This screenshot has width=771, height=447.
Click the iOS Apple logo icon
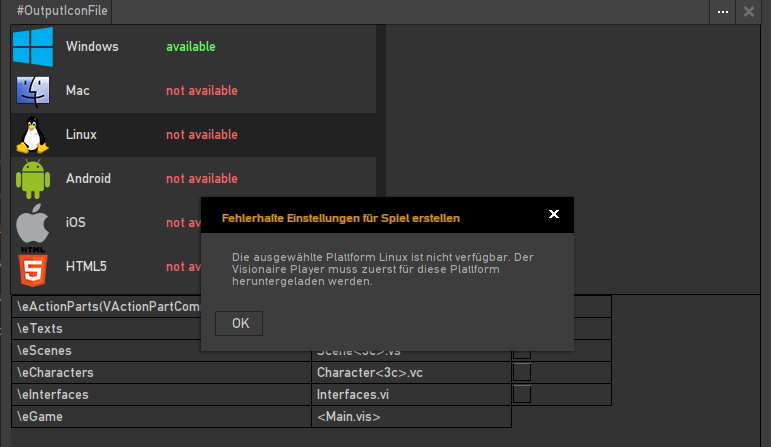(32, 223)
